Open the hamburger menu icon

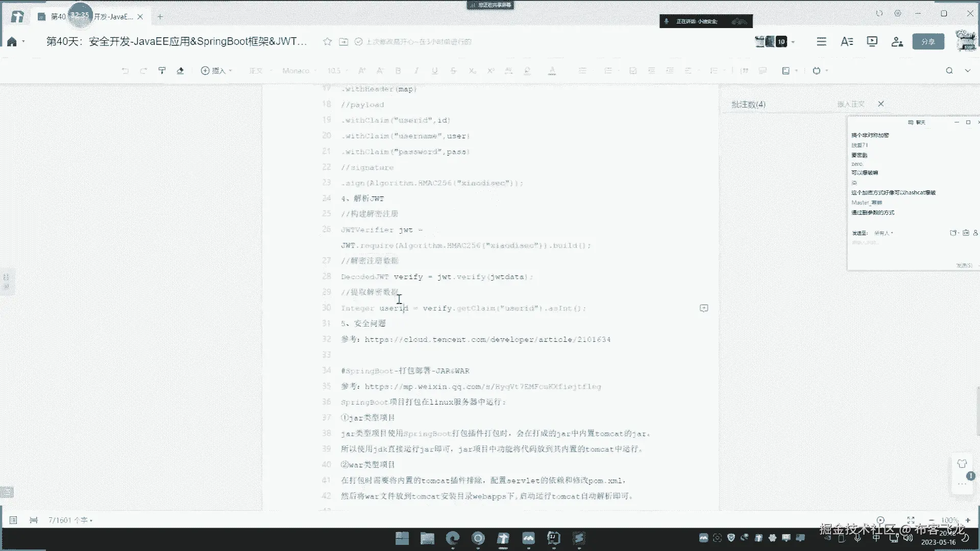pyautogui.click(x=821, y=42)
